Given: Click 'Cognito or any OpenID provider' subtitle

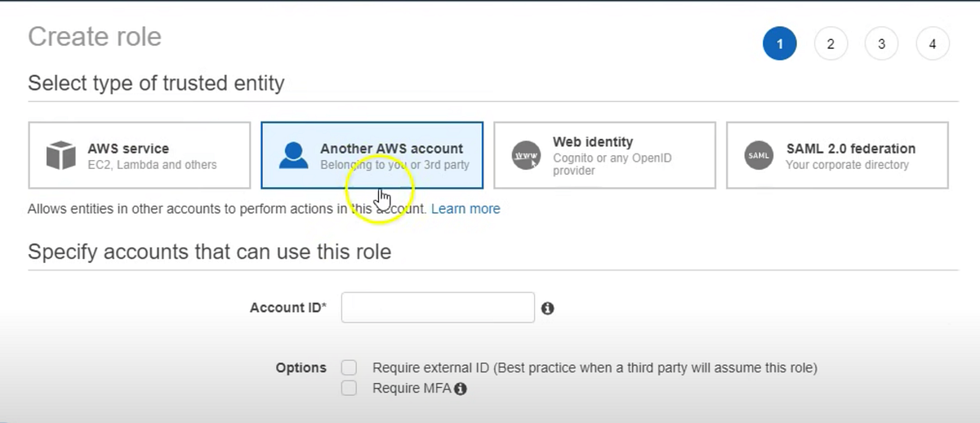Looking at the screenshot, I should coord(612,164).
